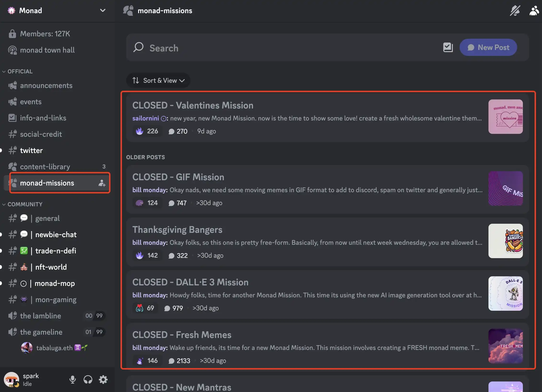Click the New Post button
Viewport: 542px width, 392px height.
click(488, 47)
